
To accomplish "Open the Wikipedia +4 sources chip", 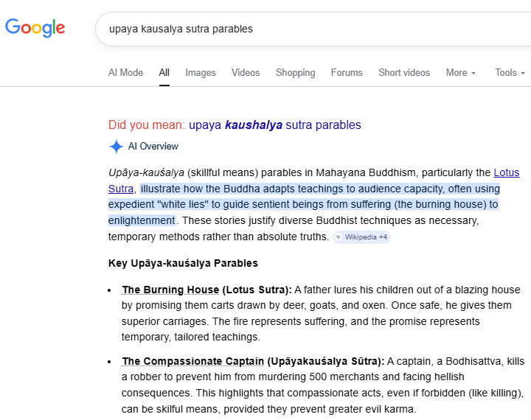I will pyautogui.click(x=361, y=237).
